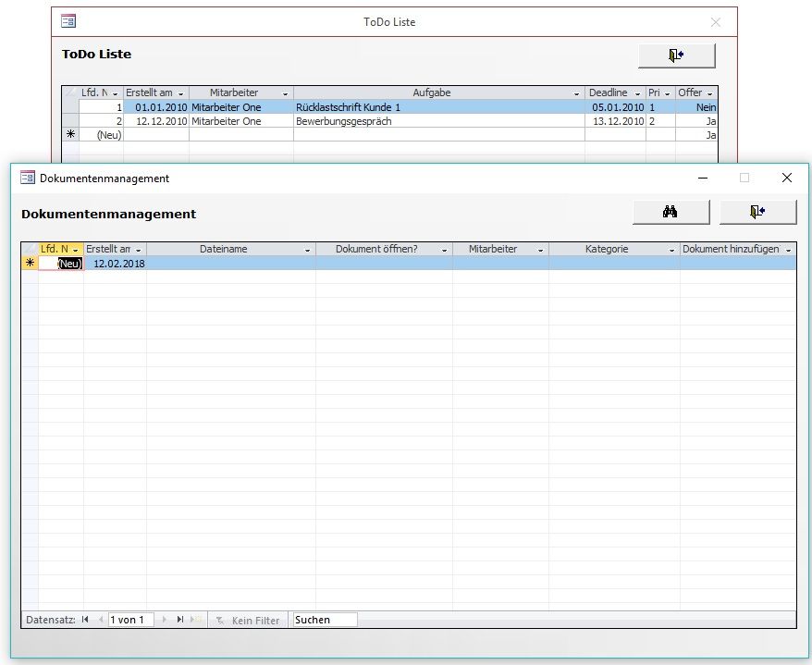Minimize the Dokumentenmanagement window
The image size is (812, 665).
703,179
